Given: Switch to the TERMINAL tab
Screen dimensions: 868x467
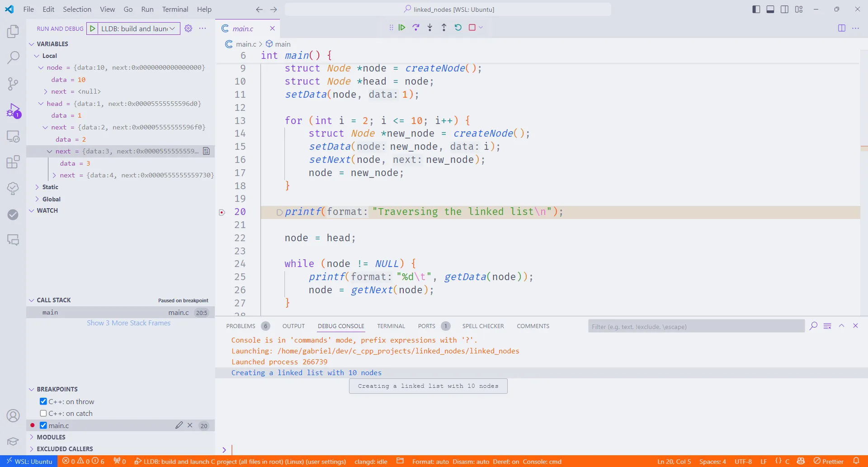Looking at the screenshot, I should [391, 326].
